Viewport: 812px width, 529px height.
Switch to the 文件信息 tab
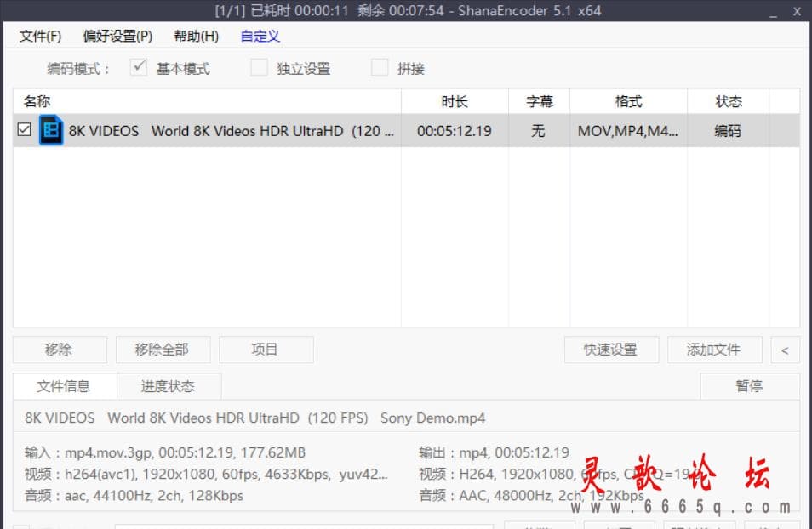(64, 386)
